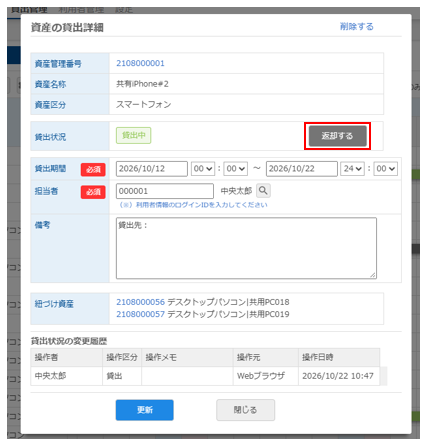431x446 pixels.
Task: Open the start hour dropdown
Action: 203,169
